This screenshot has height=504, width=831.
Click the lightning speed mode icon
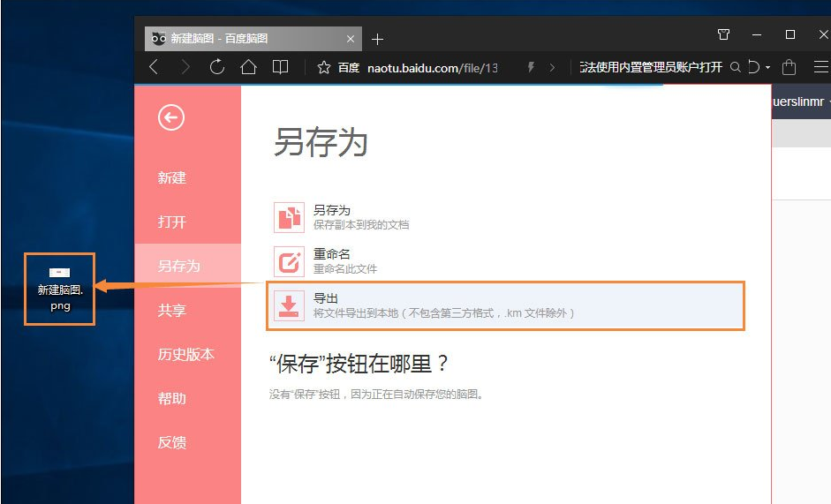click(x=531, y=67)
